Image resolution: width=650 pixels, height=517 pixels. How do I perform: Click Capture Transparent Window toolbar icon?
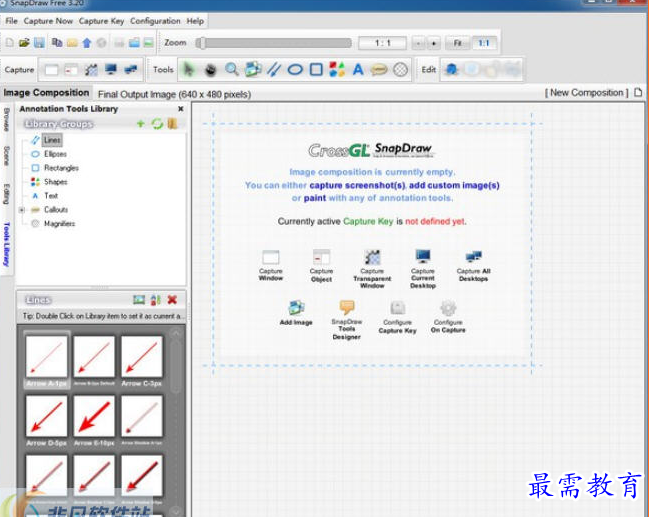[x=91, y=70]
